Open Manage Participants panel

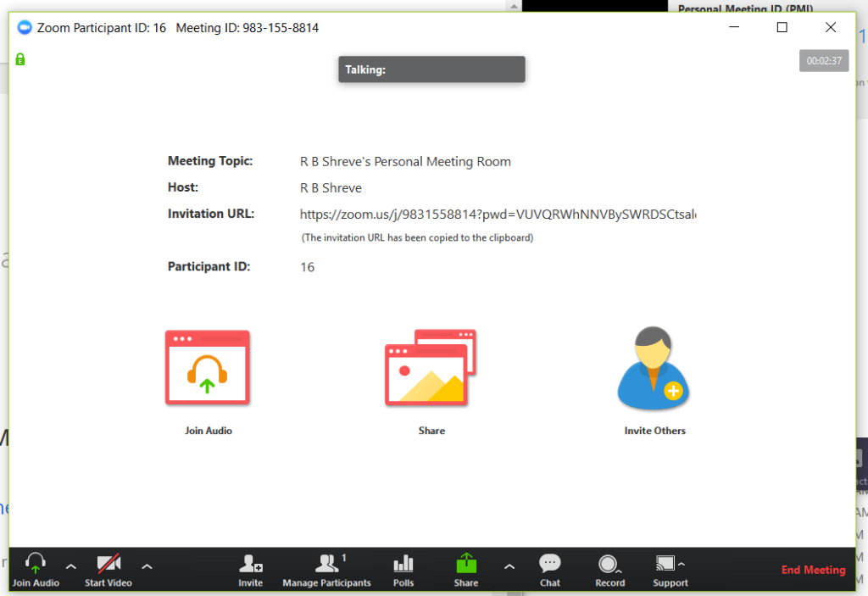click(326, 570)
